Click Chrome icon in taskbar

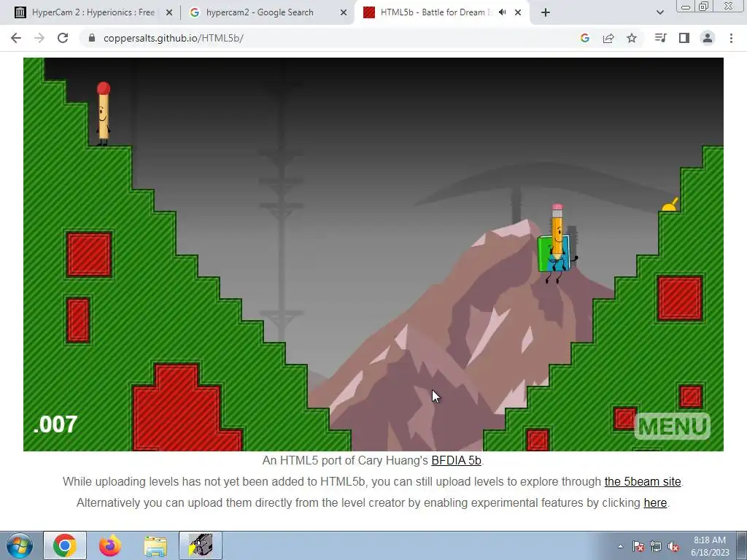65,545
